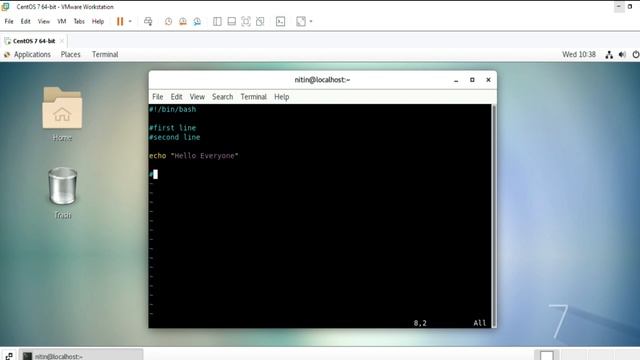640x360 pixels.
Task: Click the terminal window vertical scrollbar
Action: click(494, 216)
